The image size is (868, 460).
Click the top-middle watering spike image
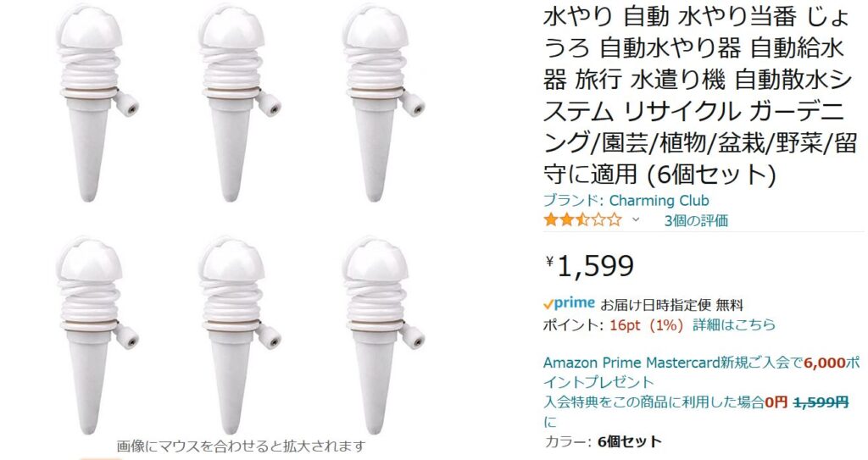(x=240, y=103)
